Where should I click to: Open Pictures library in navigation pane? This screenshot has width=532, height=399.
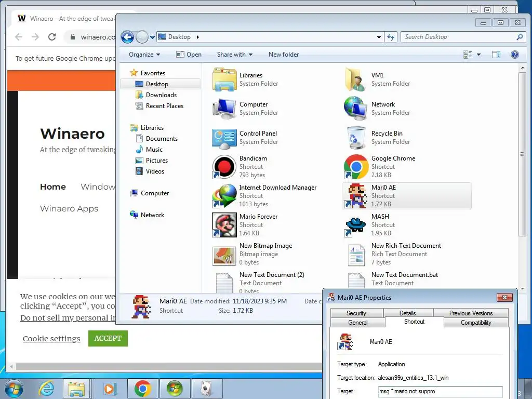click(x=157, y=160)
